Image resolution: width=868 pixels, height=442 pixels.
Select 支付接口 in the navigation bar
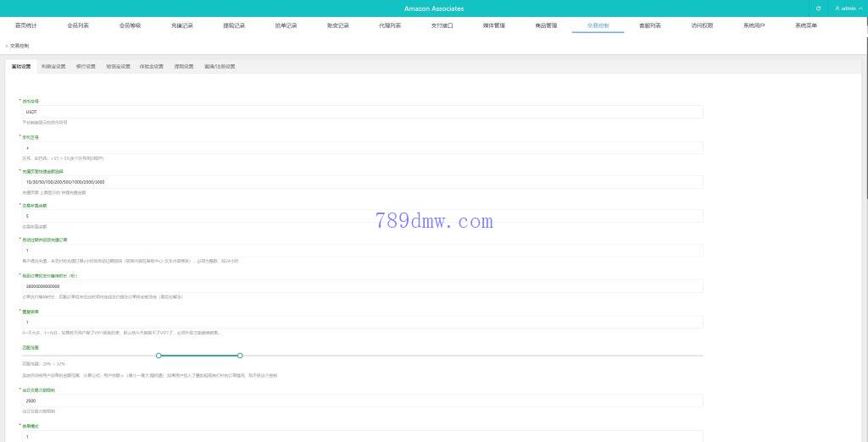(x=442, y=26)
